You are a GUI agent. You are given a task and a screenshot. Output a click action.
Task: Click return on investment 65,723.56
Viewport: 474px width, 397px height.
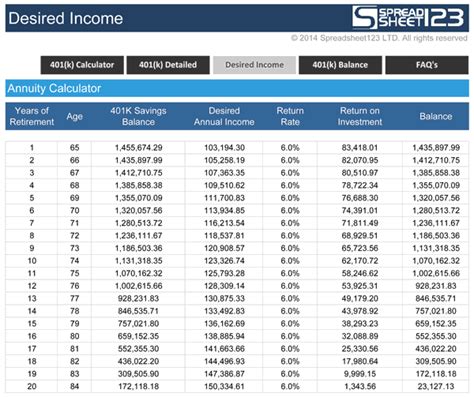click(360, 248)
